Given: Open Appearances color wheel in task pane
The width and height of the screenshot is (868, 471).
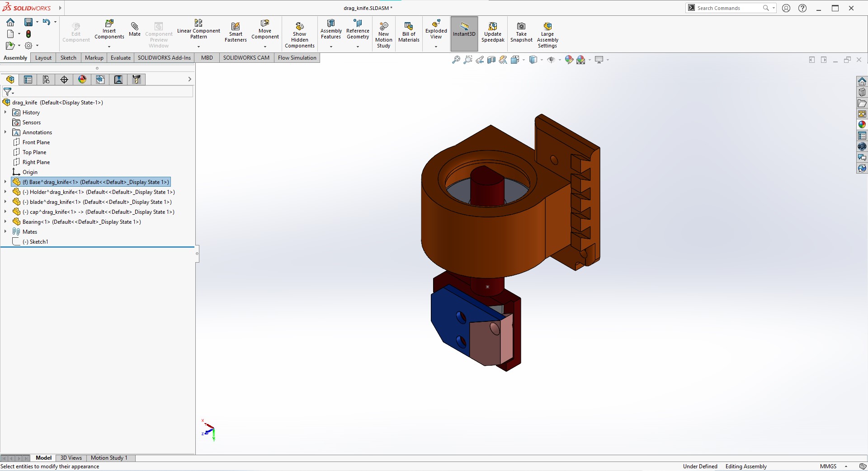Looking at the screenshot, I should point(862,125).
